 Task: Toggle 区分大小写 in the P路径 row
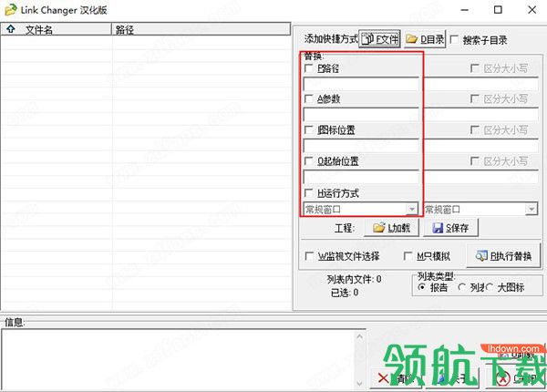coord(474,68)
